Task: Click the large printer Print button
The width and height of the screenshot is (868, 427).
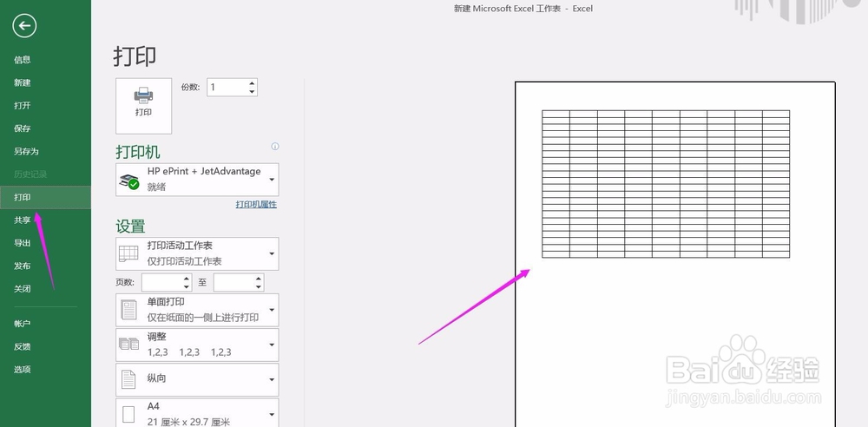Action: [x=143, y=106]
